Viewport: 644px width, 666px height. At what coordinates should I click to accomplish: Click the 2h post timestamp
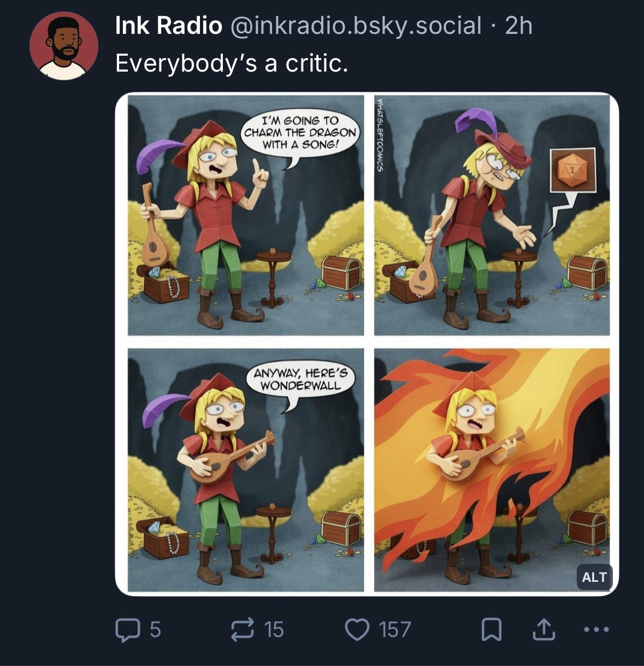point(518,26)
